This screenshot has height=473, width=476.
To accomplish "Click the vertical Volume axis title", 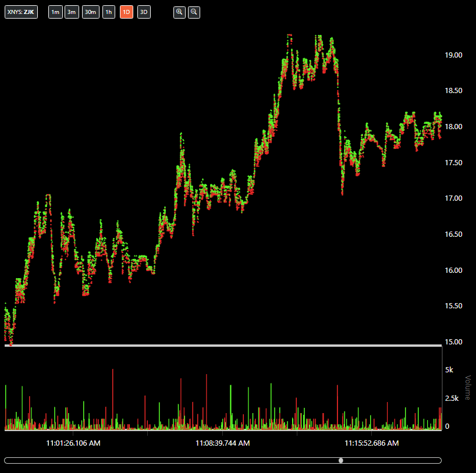I will [467, 387].
